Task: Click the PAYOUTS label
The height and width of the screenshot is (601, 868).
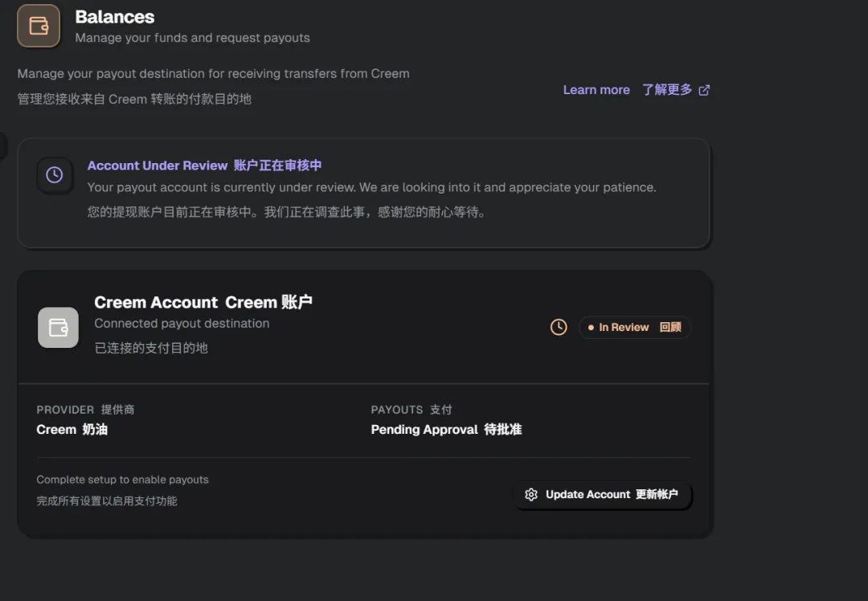Action: pos(397,410)
